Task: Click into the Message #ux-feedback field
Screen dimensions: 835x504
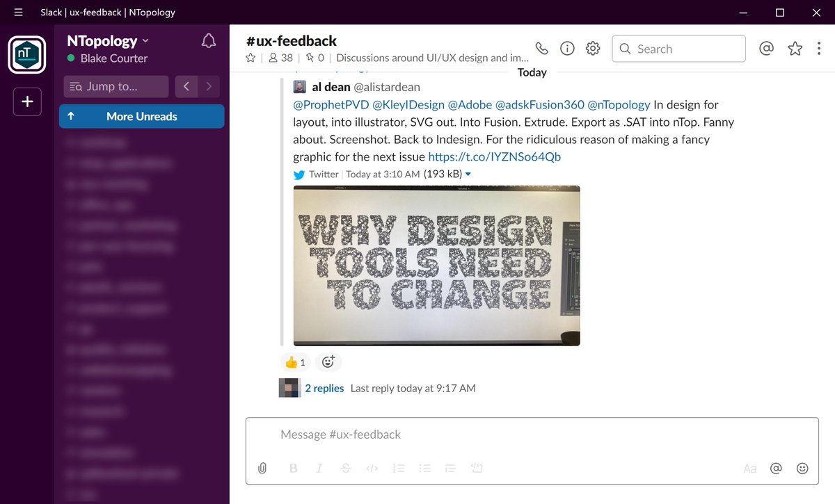Action: coord(532,434)
